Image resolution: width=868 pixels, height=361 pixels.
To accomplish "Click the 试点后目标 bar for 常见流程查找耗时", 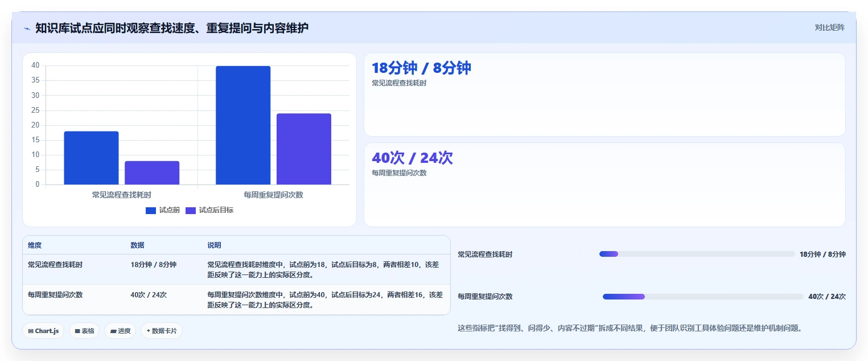I will click(x=152, y=173).
